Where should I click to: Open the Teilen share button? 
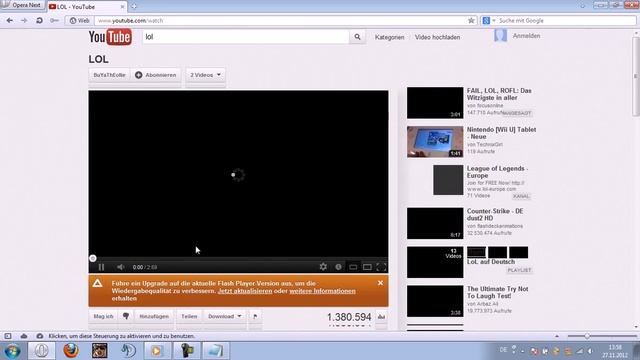(189, 316)
